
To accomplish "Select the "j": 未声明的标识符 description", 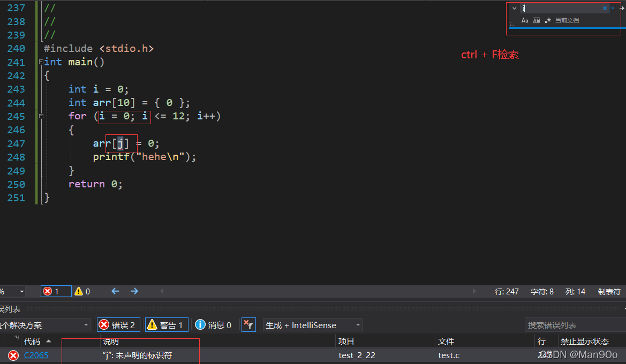I will (x=137, y=355).
